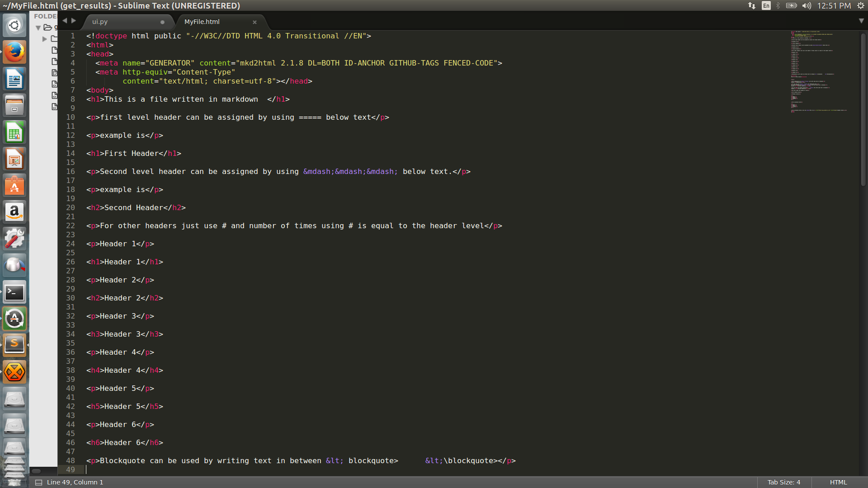Launch LibreOffice Calc spreadsheet icon

pos(14,132)
